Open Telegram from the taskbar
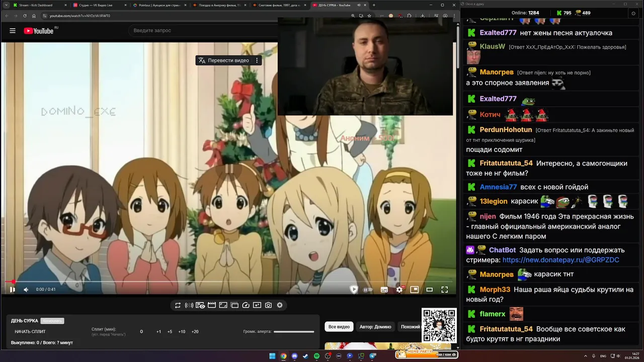The image size is (644, 362). click(x=372, y=356)
